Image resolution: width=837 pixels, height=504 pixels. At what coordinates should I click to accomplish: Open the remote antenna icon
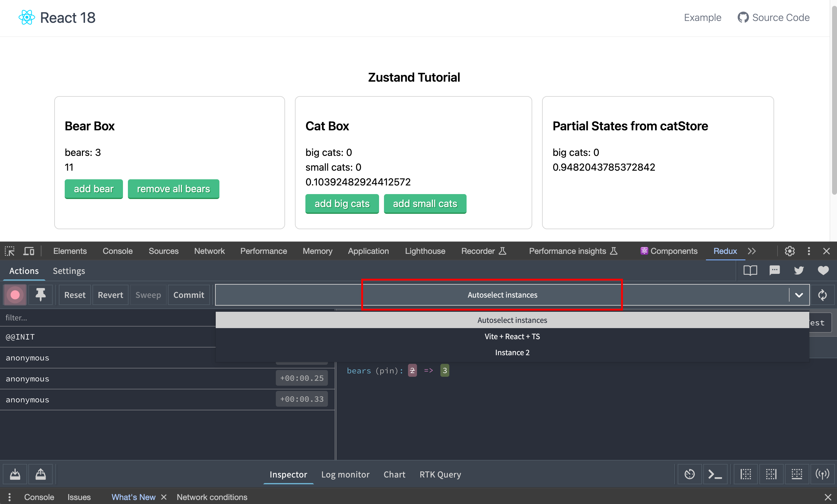[823, 474]
